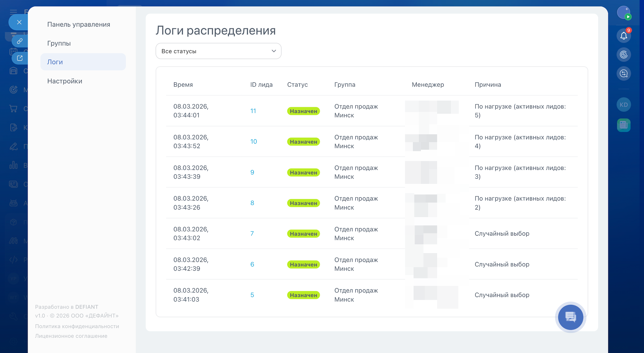644x353 pixels.
Task: Switch to Группы section
Action: pyautogui.click(x=59, y=43)
